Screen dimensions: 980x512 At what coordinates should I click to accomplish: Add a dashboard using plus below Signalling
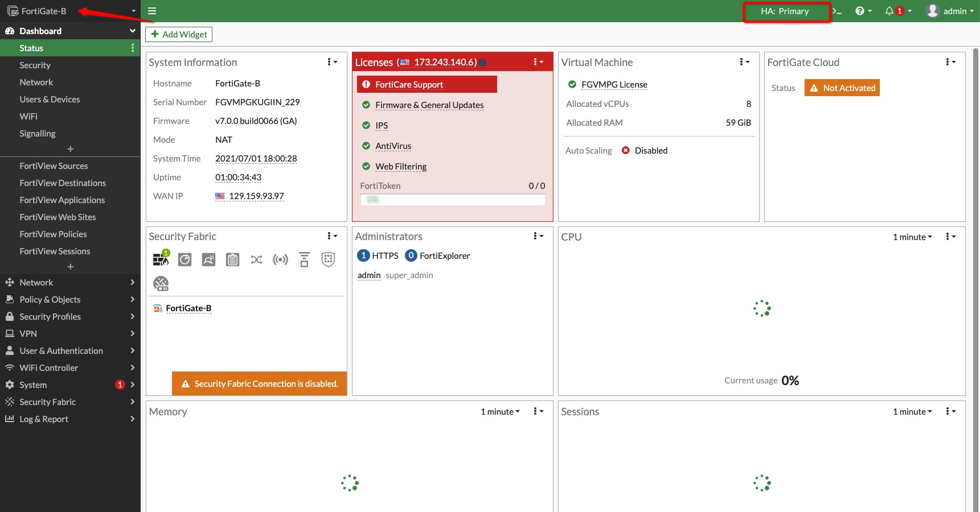click(x=71, y=149)
